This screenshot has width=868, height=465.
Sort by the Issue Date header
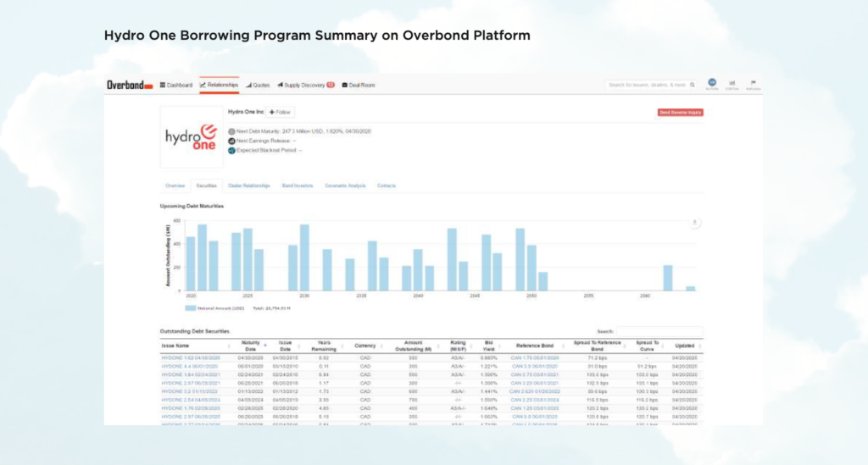tap(285, 346)
